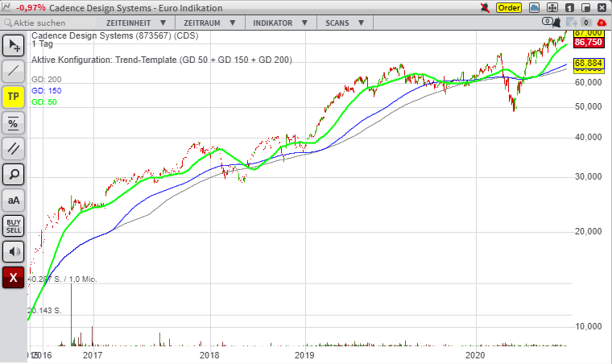
Task: Click the add-to-list icon with plus sign
Action: point(572,23)
